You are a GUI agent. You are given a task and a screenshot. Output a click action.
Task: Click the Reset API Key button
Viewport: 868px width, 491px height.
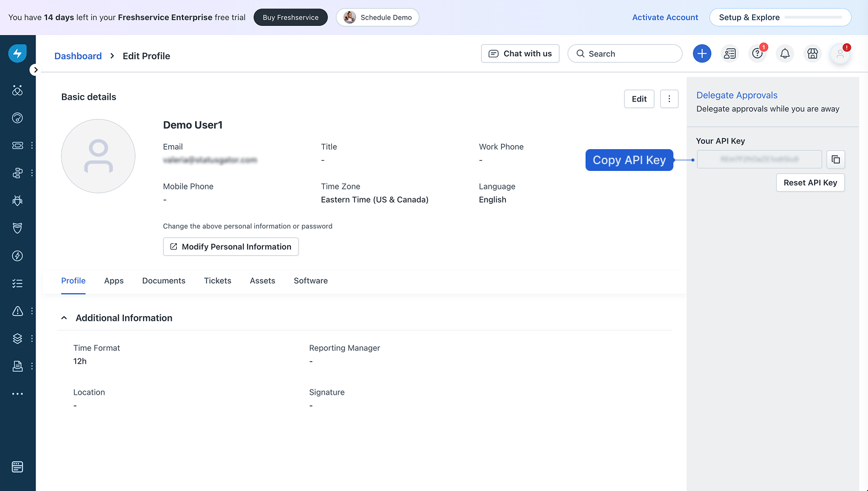[810, 182]
